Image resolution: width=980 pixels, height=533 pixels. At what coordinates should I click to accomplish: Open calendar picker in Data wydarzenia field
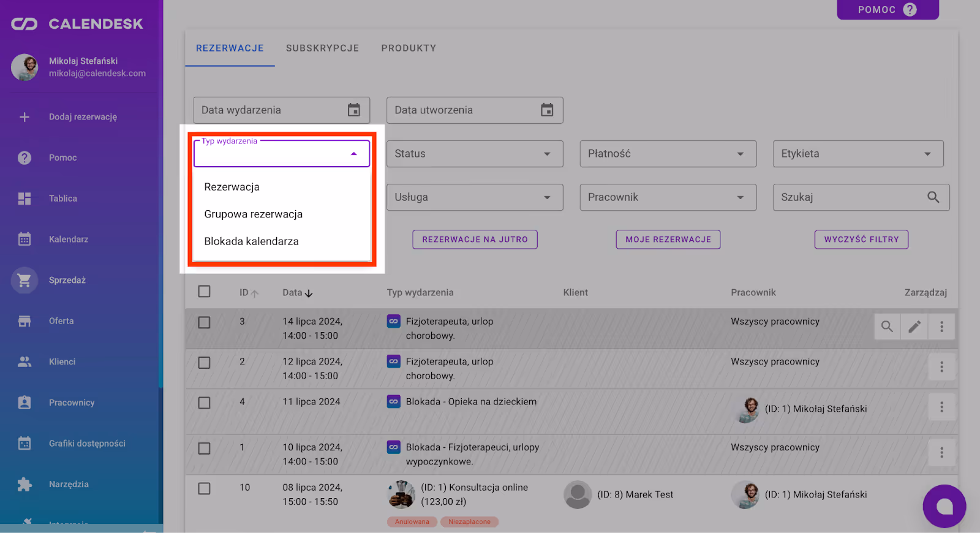[354, 110]
